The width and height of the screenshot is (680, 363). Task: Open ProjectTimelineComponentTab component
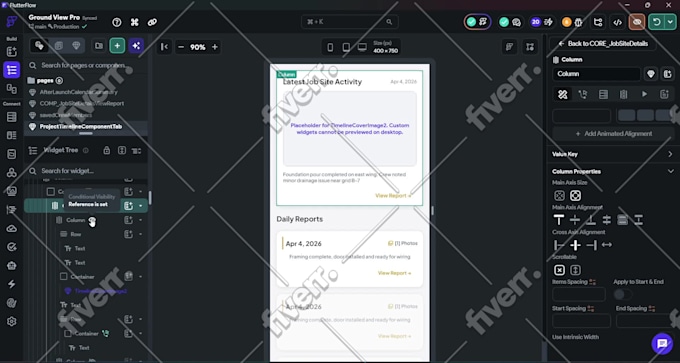pos(81,127)
